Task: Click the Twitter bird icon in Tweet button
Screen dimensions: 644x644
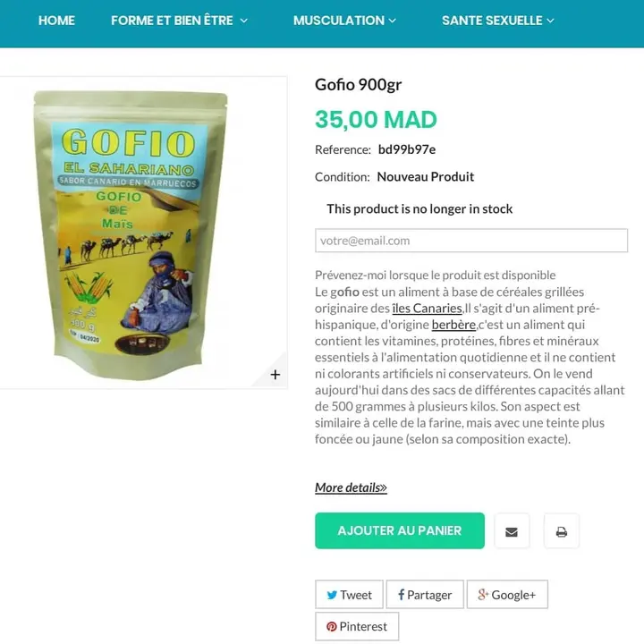Action: [332, 595]
